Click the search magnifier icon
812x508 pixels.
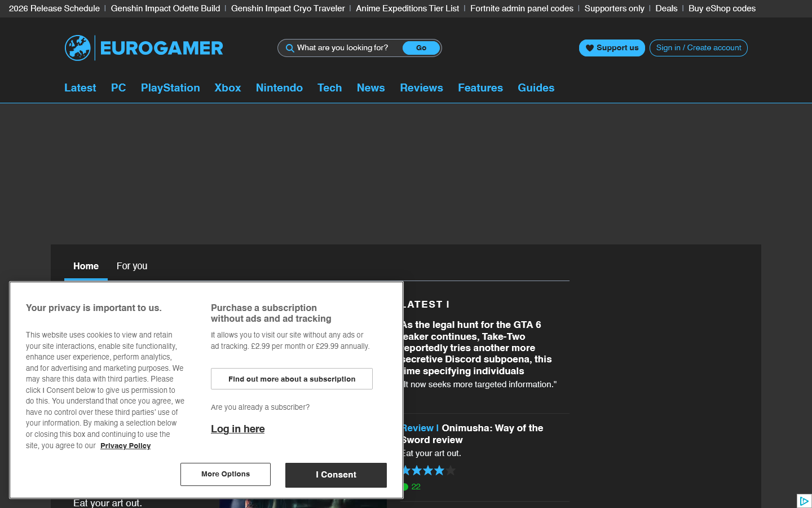pos(290,48)
